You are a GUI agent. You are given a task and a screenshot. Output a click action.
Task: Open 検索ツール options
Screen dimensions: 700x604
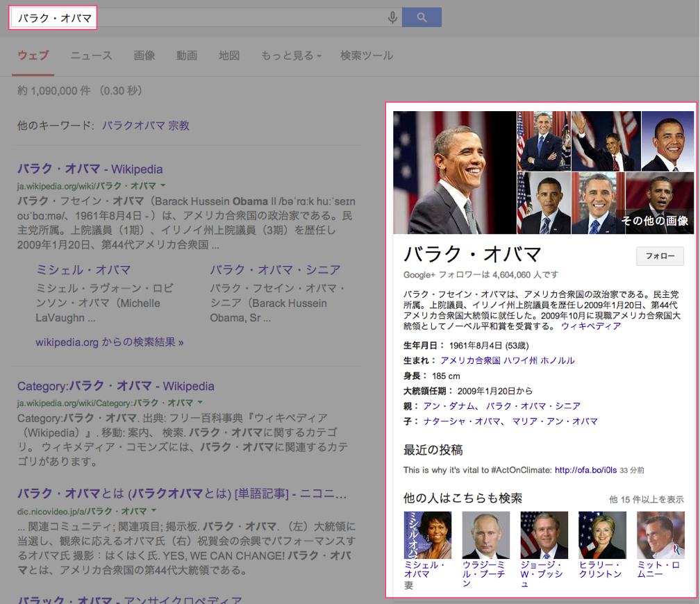[x=367, y=56]
